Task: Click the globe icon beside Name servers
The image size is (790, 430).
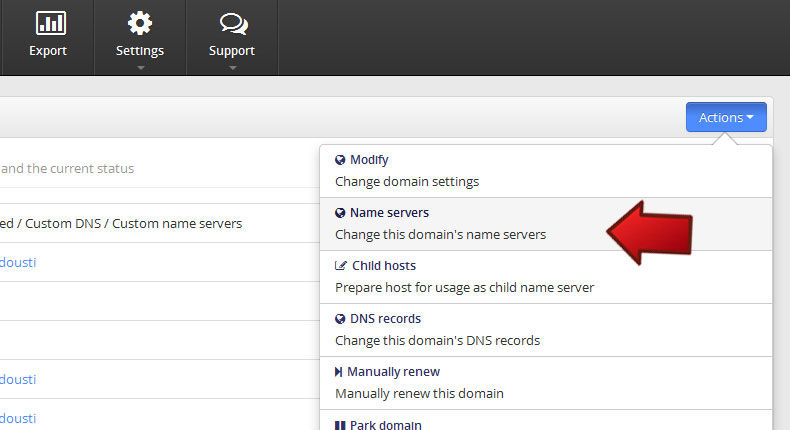Action: click(340, 213)
